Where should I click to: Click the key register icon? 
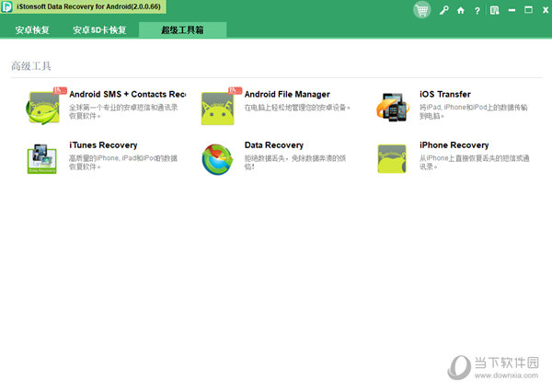point(444,10)
